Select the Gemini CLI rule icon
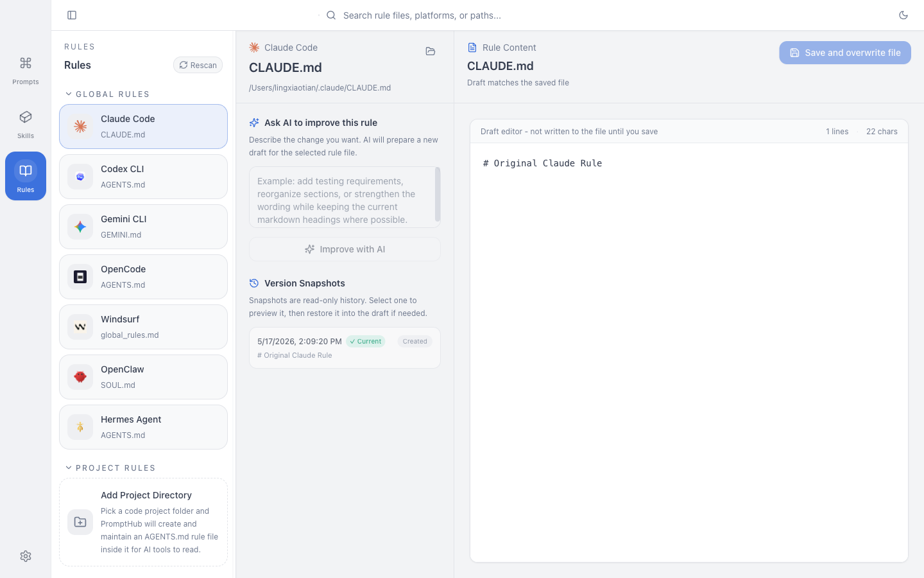This screenshot has width=924, height=578. [x=80, y=227]
